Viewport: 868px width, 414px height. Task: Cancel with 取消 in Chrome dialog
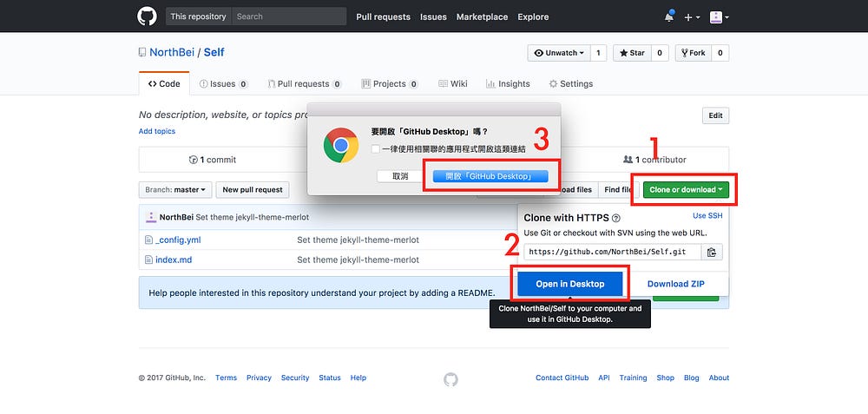400,176
